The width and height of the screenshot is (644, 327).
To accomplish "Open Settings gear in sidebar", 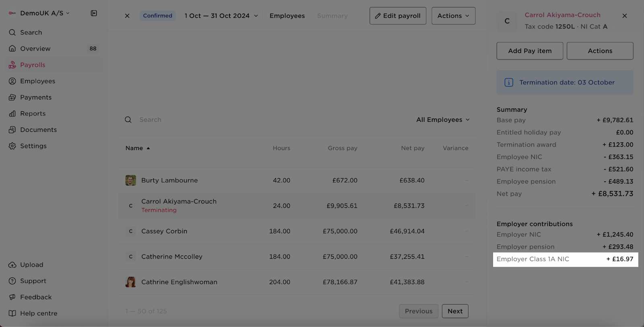I will pyautogui.click(x=12, y=146).
